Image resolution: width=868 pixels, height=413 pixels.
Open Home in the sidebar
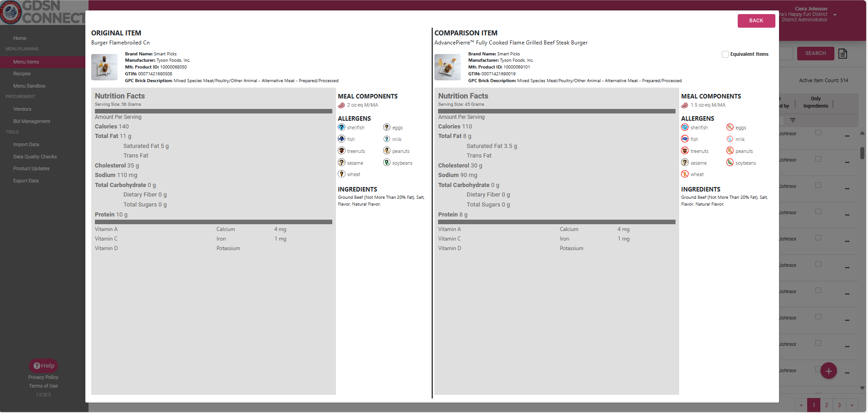[20, 38]
